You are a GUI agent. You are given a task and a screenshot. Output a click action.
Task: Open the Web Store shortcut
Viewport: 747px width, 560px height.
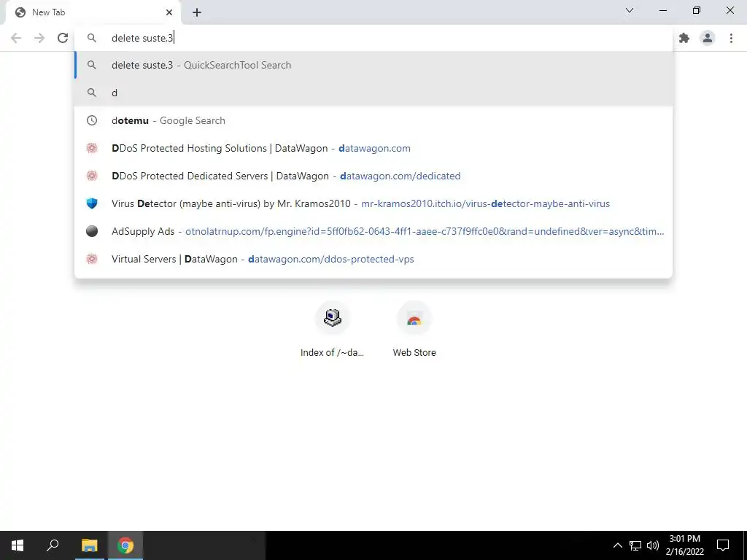414,329
